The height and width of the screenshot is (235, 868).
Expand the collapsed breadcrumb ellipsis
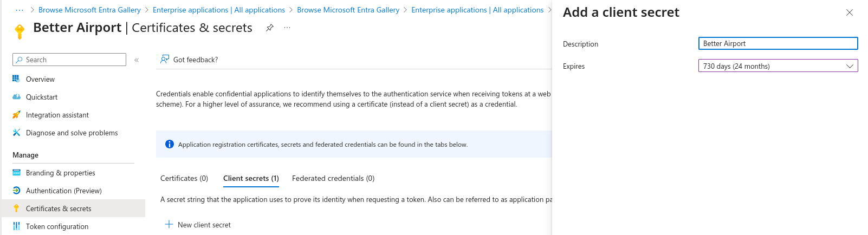[20, 10]
